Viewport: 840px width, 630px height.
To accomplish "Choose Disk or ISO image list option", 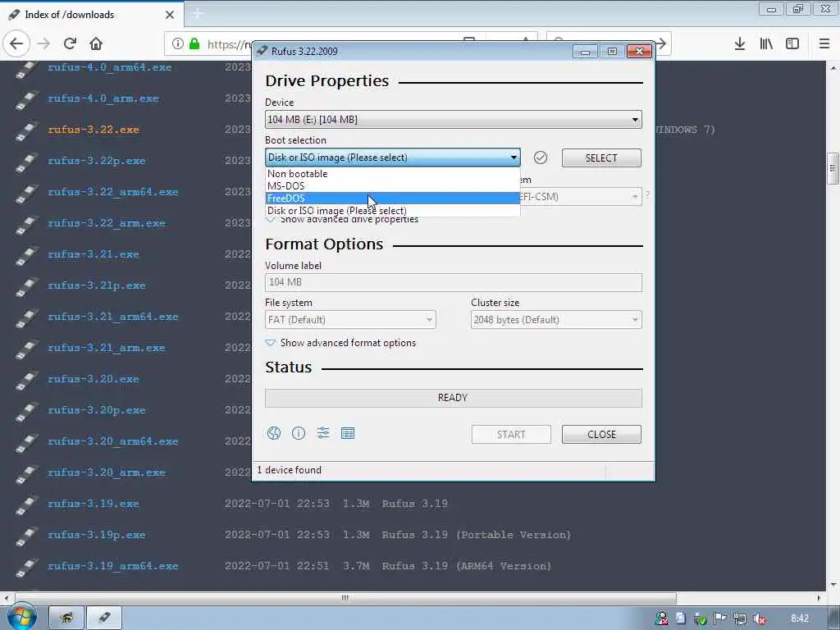I will 393,211.
